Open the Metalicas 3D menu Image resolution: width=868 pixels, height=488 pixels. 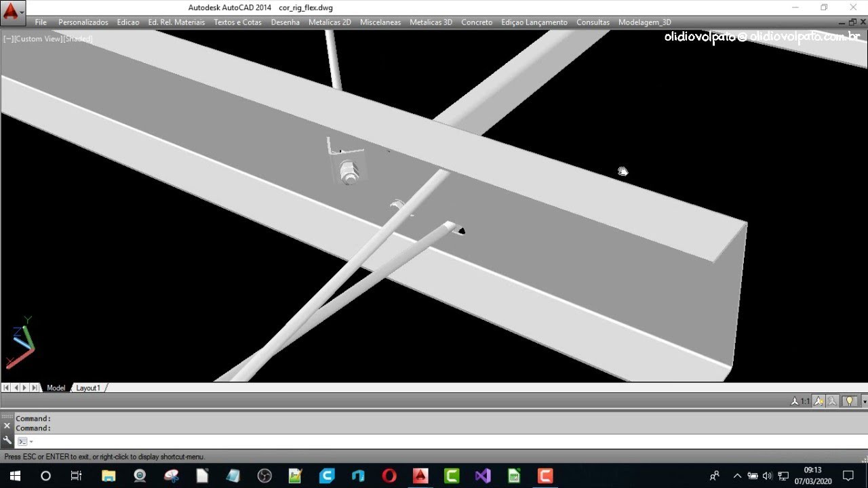[431, 22]
